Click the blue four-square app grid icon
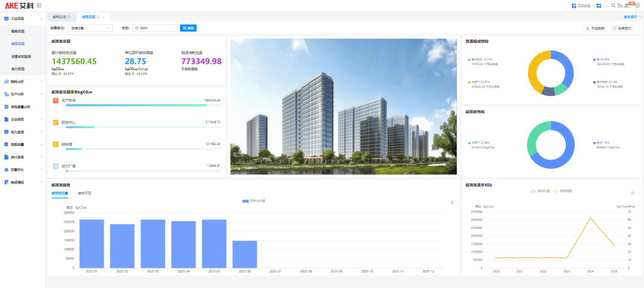This screenshot has height=288, width=644. pyautogui.click(x=599, y=5)
